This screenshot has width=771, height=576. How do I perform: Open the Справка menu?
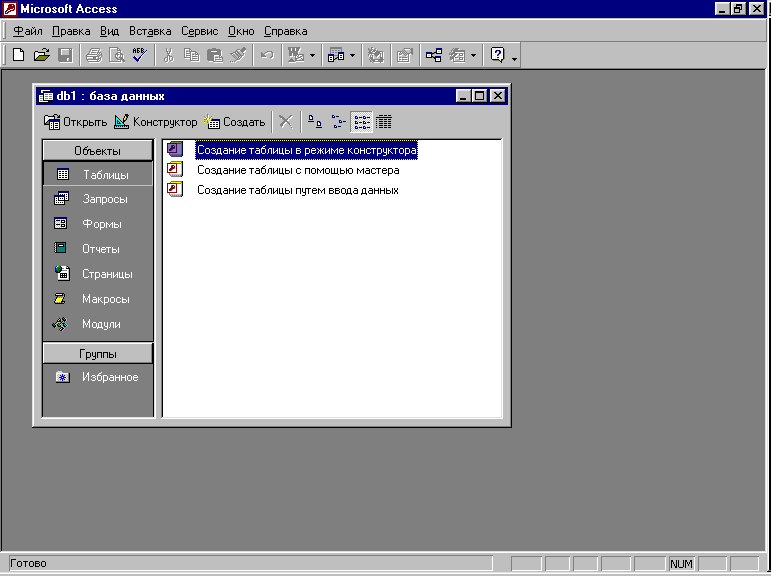[x=286, y=31]
